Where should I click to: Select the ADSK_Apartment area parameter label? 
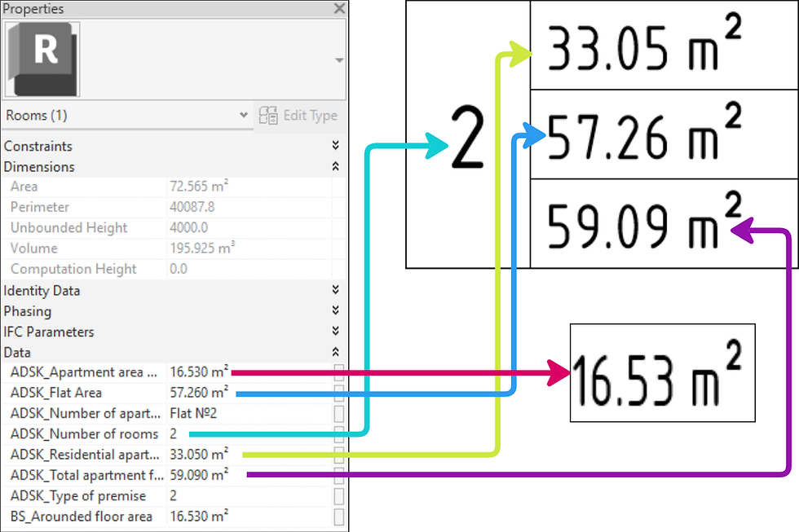point(83,372)
